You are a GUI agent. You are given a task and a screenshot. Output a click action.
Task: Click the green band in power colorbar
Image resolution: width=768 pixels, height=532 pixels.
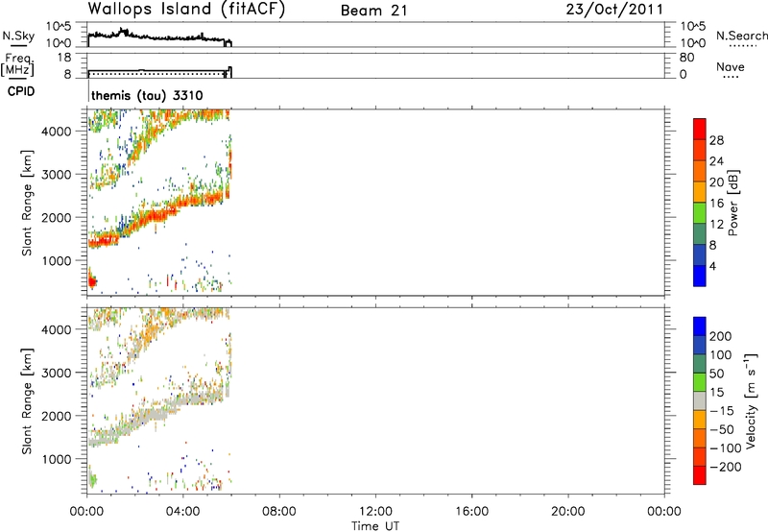tap(700, 212)
